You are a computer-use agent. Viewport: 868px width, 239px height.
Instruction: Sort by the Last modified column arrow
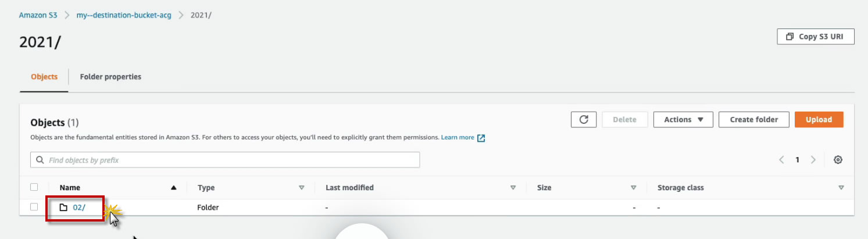point(513,188)
